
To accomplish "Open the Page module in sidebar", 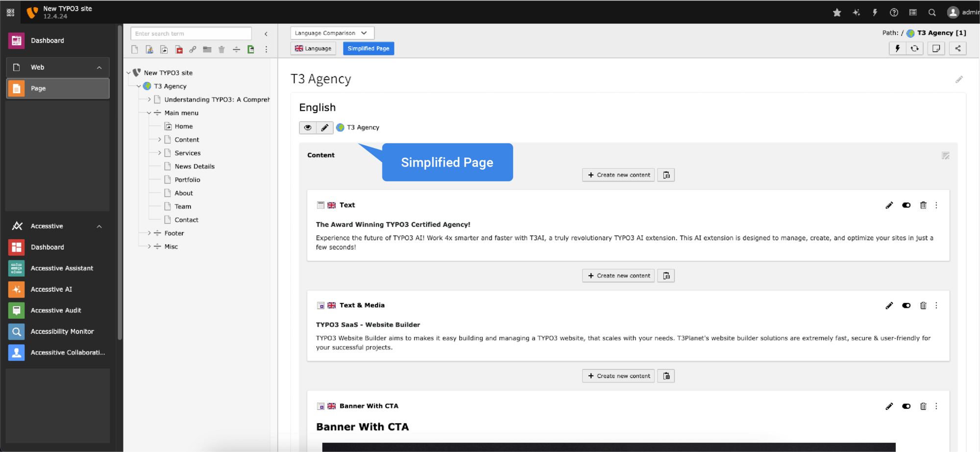I will (58, 89).
